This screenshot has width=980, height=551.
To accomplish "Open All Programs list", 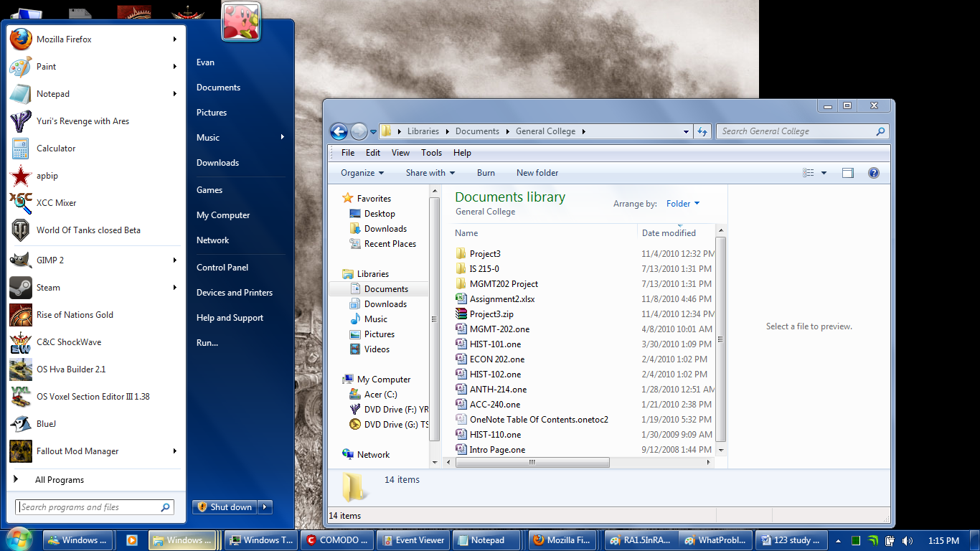I will (x=59, y=480).
